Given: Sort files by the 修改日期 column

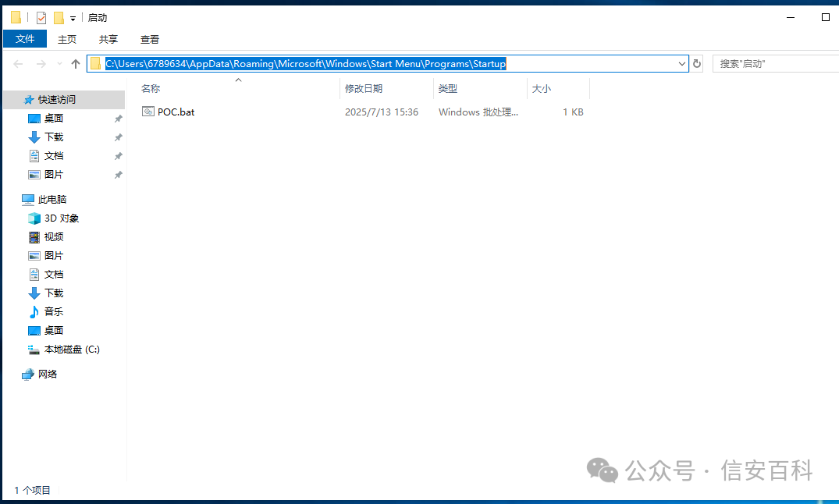Looking at the screenshot, I should [364, 88].
